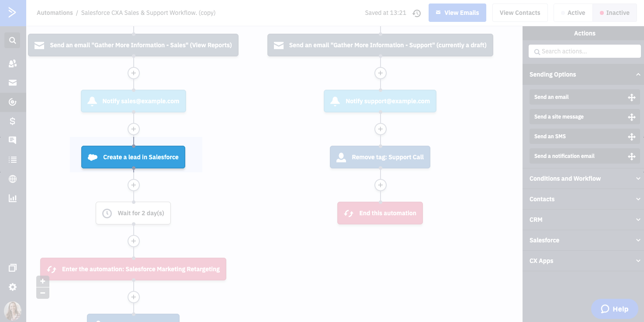
Task: Open the Wait for 2 day(s) step
Action: point(133,213)
